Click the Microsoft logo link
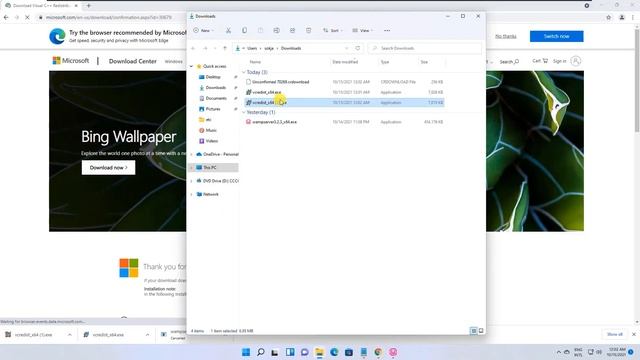Screen dimensions: 640x360 pos(71,61)
